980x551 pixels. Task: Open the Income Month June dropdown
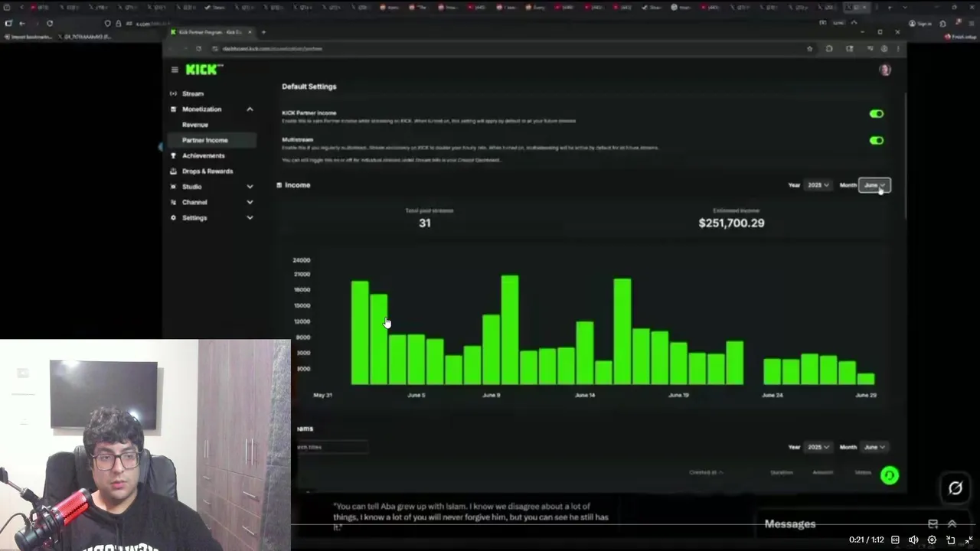coord(874,185)
